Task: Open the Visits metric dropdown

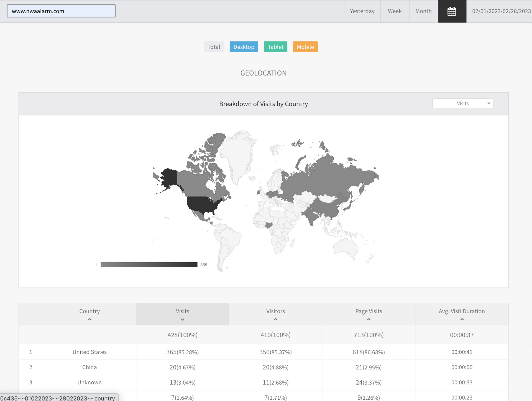Action: tap(462, 104)
